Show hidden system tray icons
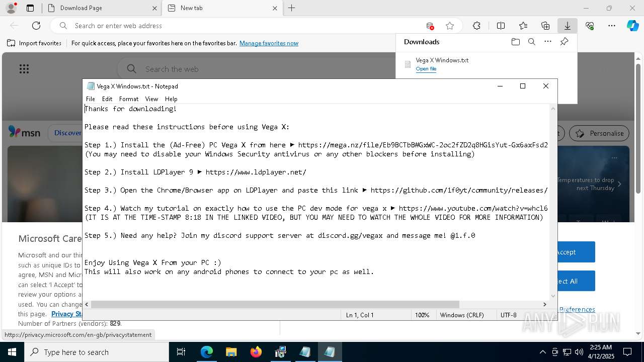 pos(542,352)
